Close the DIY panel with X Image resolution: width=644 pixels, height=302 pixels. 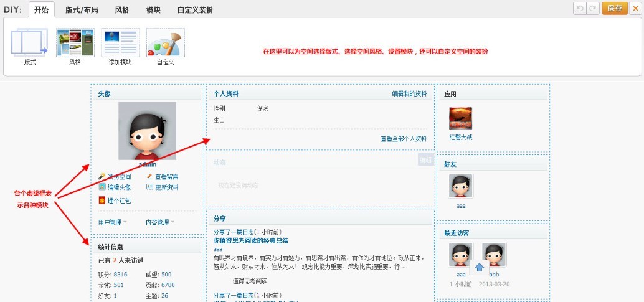click(635, 8)
